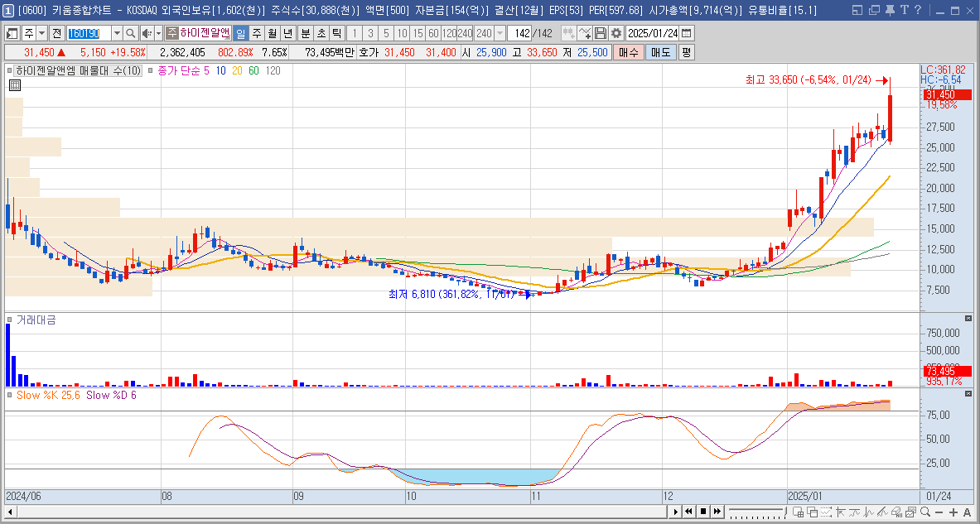The image size is (980, 524).
Task: Click the T font icon in title bar
Action: [x=904, y=9]
